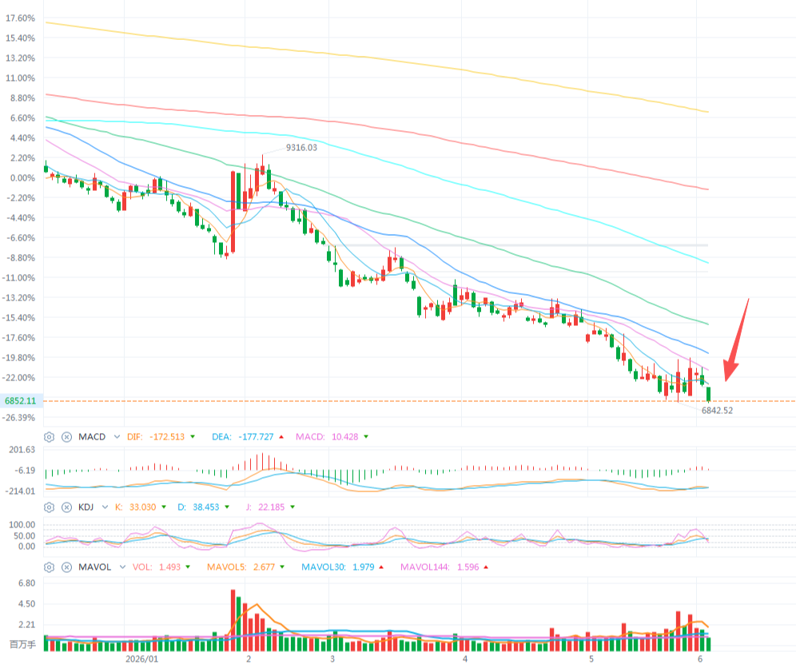Open KDJ indicator settings gear
Screen dimensions: 796x672
50,507
